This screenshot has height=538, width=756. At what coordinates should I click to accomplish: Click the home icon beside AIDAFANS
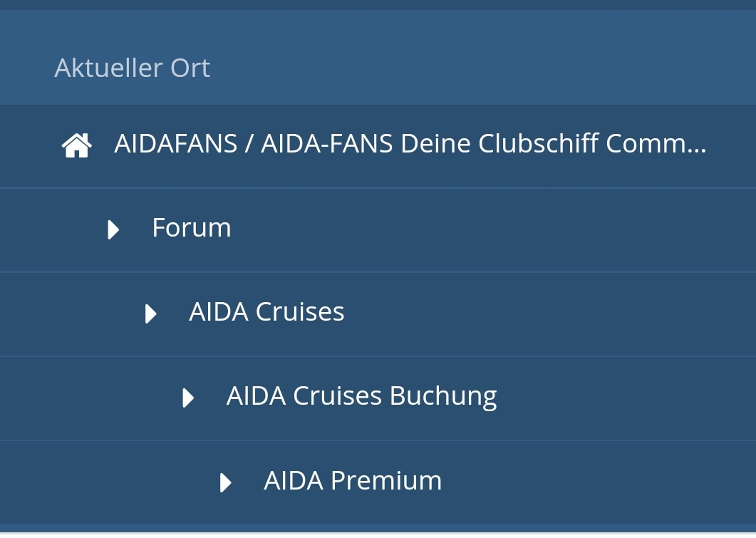(x=77, y=145)
